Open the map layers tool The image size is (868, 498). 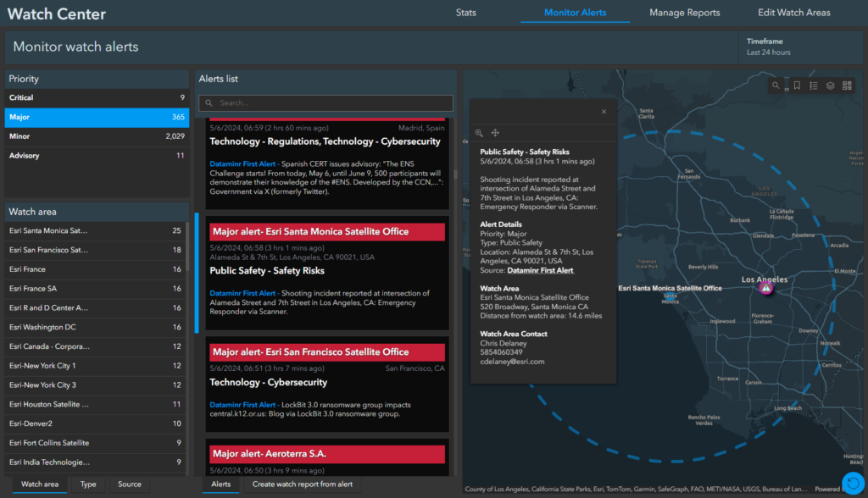(x=831, y=86)
